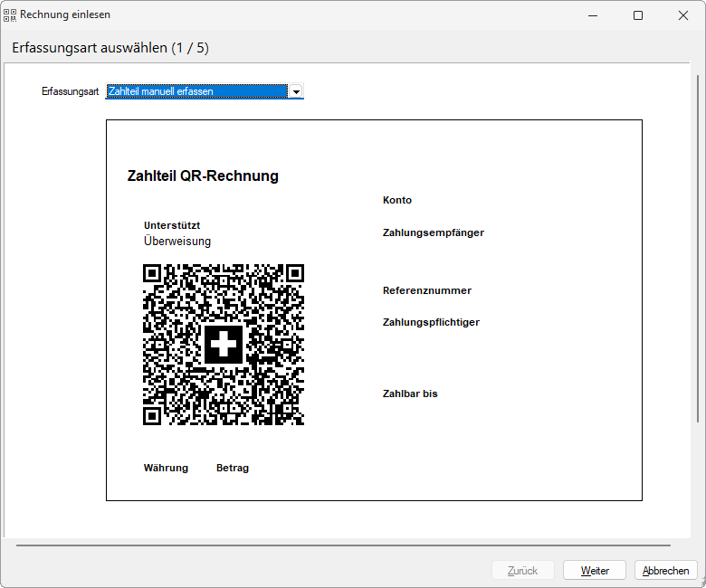Select the 'Zahlteil manuell erfassen' combo box field

[x=196, y=91]
